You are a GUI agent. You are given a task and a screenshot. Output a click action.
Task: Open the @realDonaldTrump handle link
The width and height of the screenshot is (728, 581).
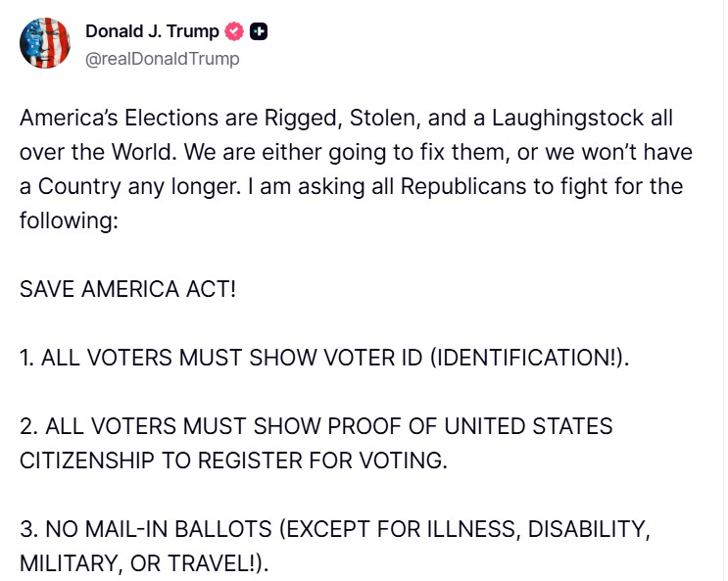coord(163,59)
